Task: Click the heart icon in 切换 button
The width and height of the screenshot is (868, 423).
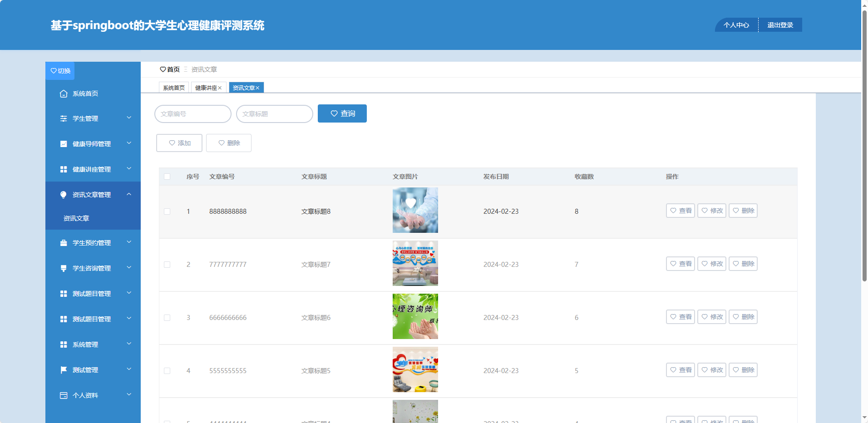Action: [x=54, y=71]
